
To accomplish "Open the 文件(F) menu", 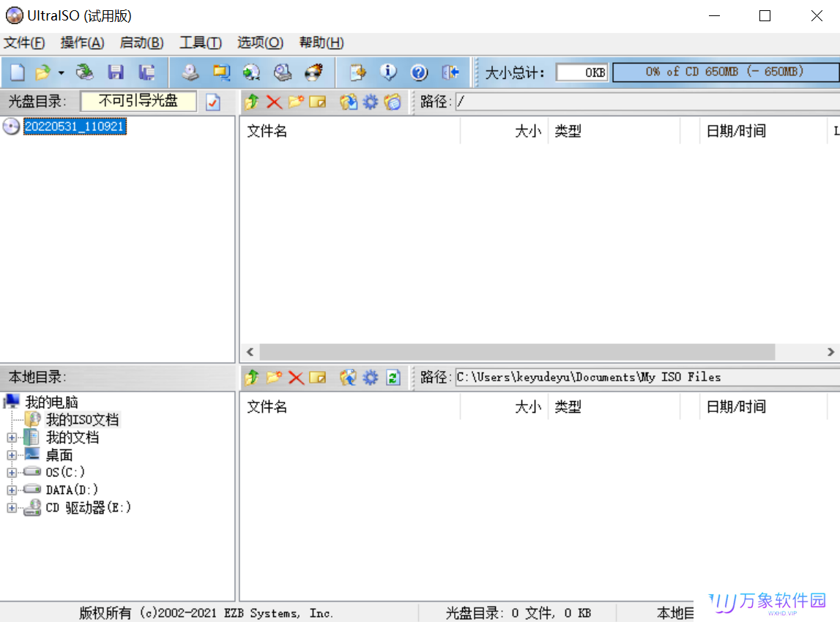I will [24, 43].
